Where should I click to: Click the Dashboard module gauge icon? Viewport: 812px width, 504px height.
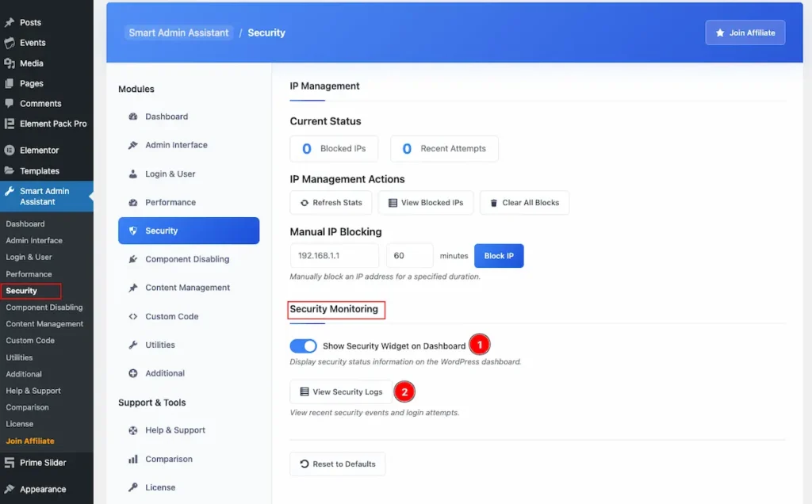(133, 116)
